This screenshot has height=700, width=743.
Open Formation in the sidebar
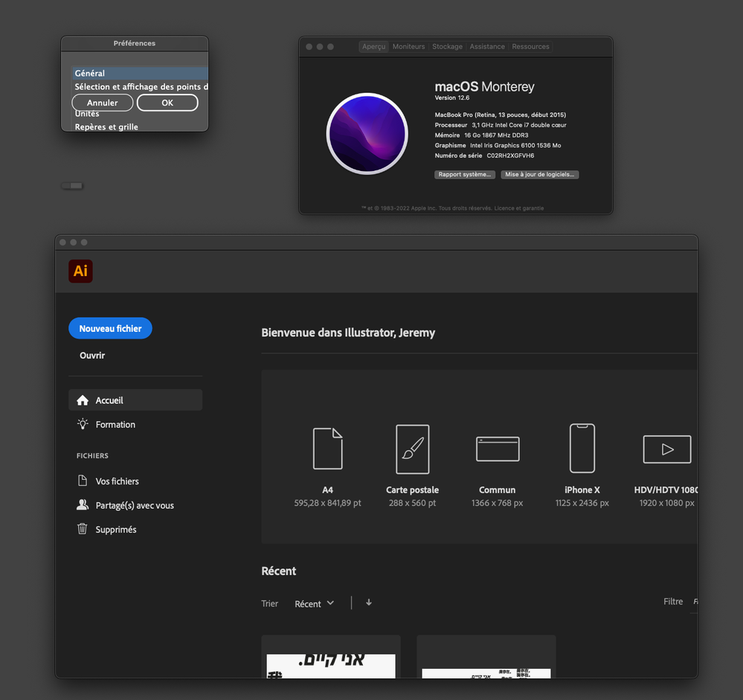135,424
